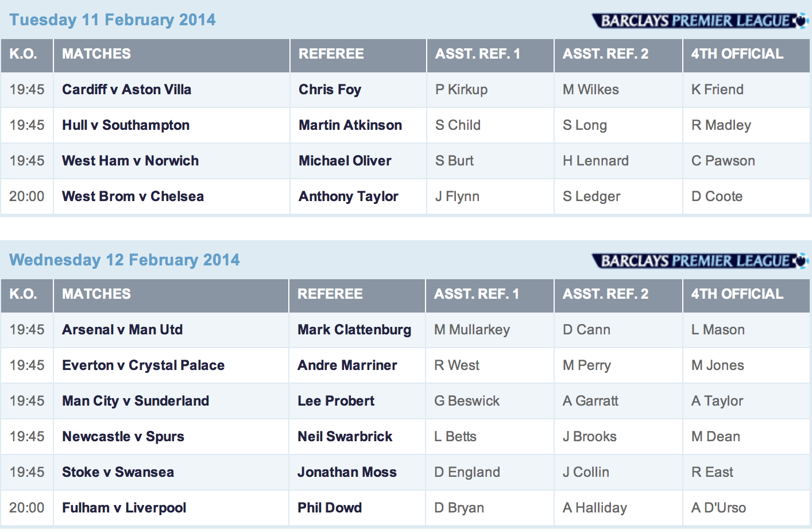Viewport: 812px width, 532px height.
Task: Select Newcastle v Spurs match
Action: pyautogui.click(x=123, y=437)
